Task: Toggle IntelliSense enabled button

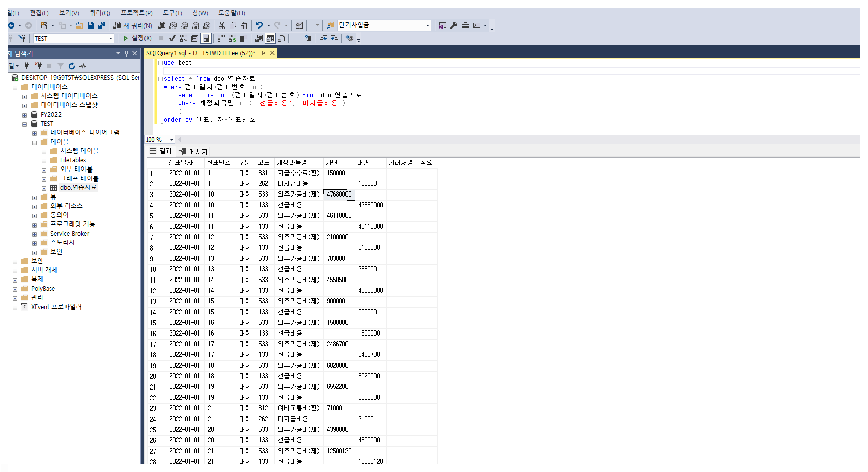Action: 206,38
